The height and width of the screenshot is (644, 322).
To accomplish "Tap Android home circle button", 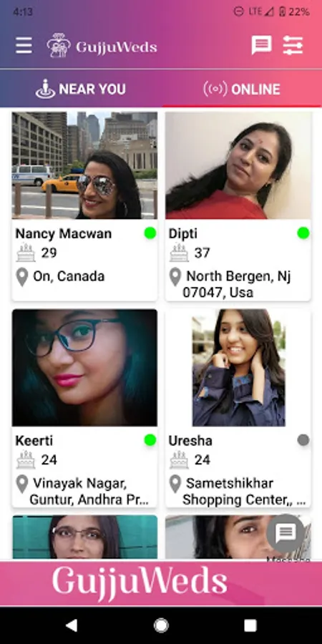I will pyautogui.click(x=161, y=625).
